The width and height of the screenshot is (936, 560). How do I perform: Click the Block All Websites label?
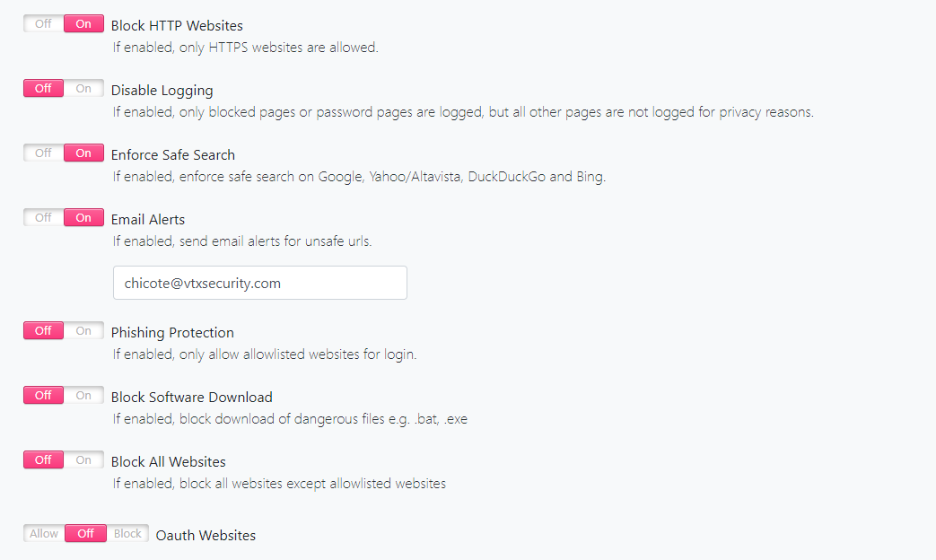[x=168, y=461]
